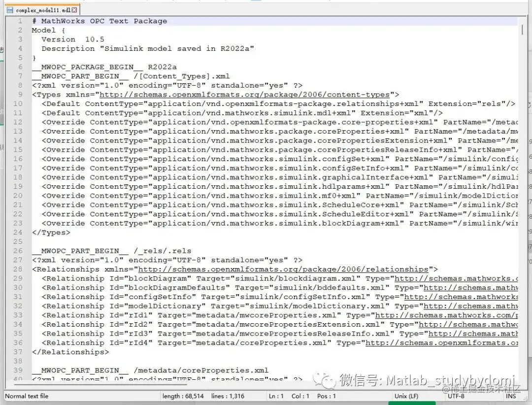Close the complex_model11.mdl tab
Screen dimensions: 532x405
point(74,10)
